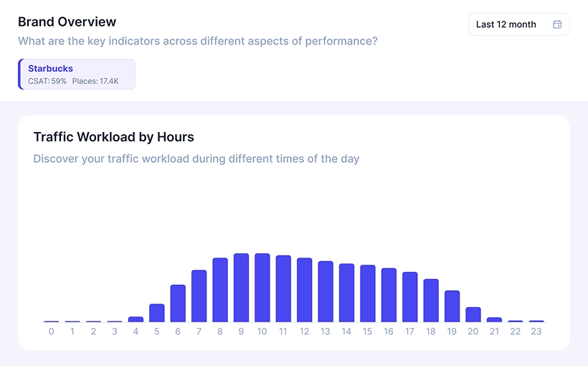The height and width of the screenshot is (366, 588).
Task: Click the tallest bar at hour 9
Action: pyautogui.click(x=241, y=288)
